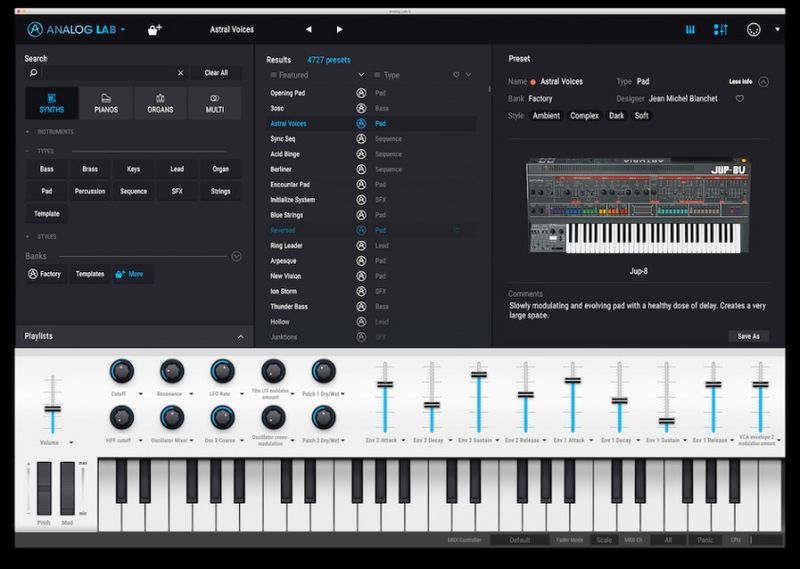Select the Factory bank
The height and width of the screenshot is (569, 800).
[45, 274]
